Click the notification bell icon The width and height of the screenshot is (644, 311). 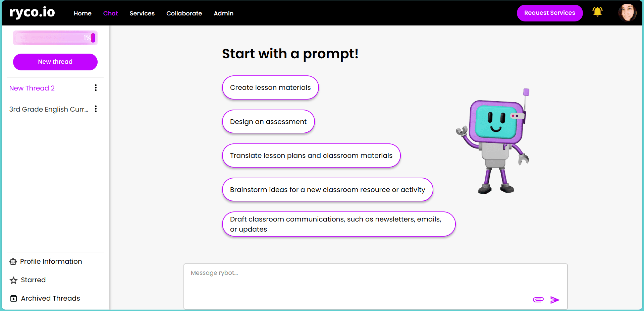click(597, 12)
